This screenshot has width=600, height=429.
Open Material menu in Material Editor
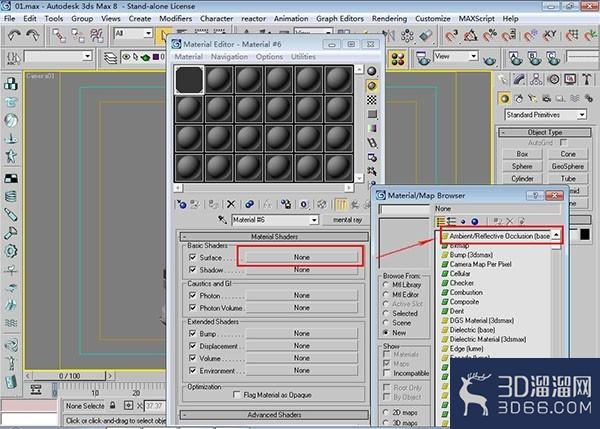click(189, 57)
